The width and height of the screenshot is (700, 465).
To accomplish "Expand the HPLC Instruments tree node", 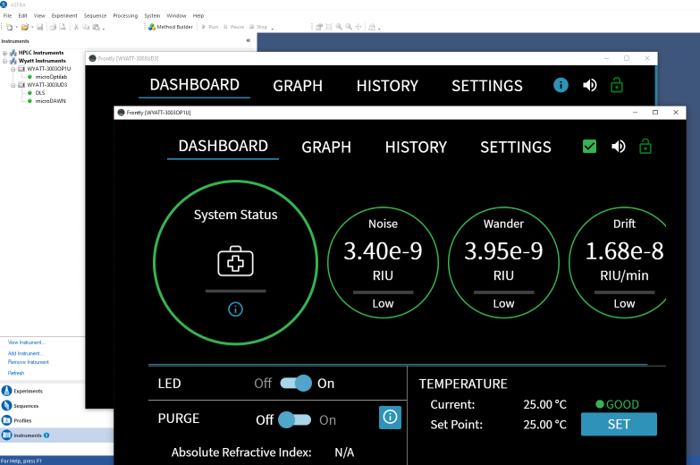I will (x=4, y=52).
